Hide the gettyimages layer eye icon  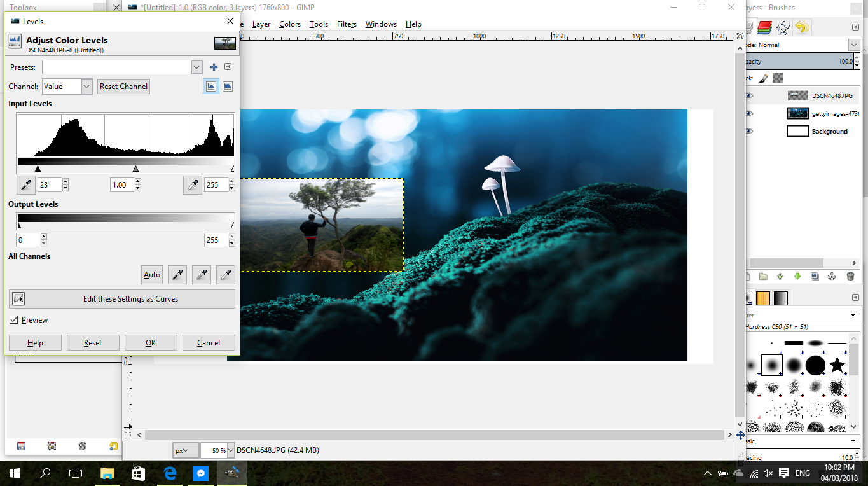coord(748,113)
